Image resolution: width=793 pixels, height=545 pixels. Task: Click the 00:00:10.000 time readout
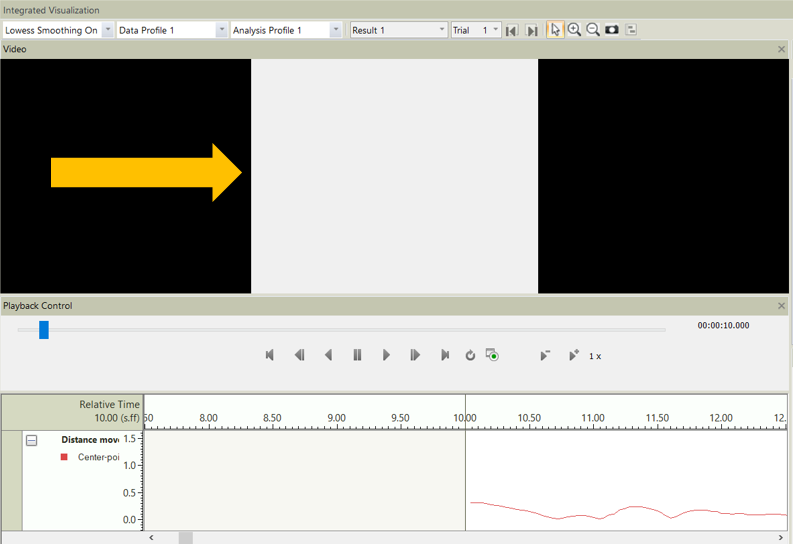[723, 326]
